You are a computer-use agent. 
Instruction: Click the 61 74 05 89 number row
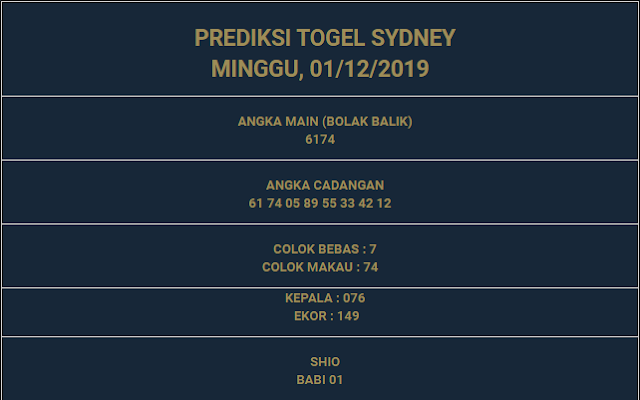[320, 203]
